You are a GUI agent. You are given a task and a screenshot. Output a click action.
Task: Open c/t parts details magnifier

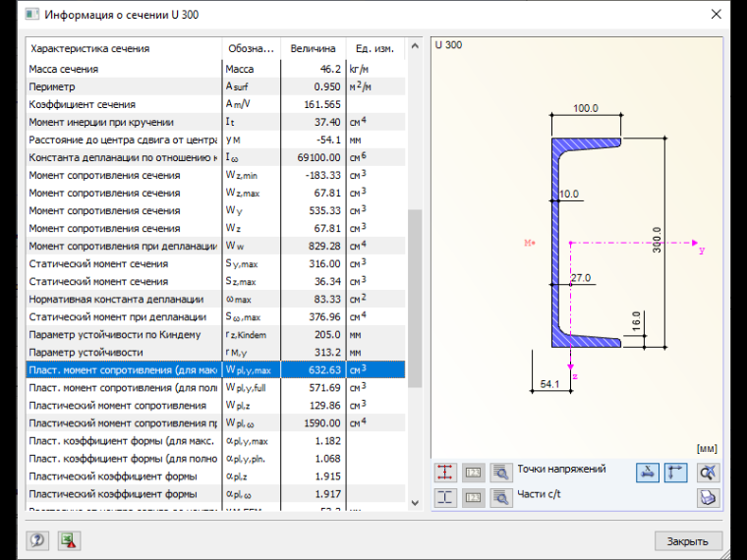point(500,498)
